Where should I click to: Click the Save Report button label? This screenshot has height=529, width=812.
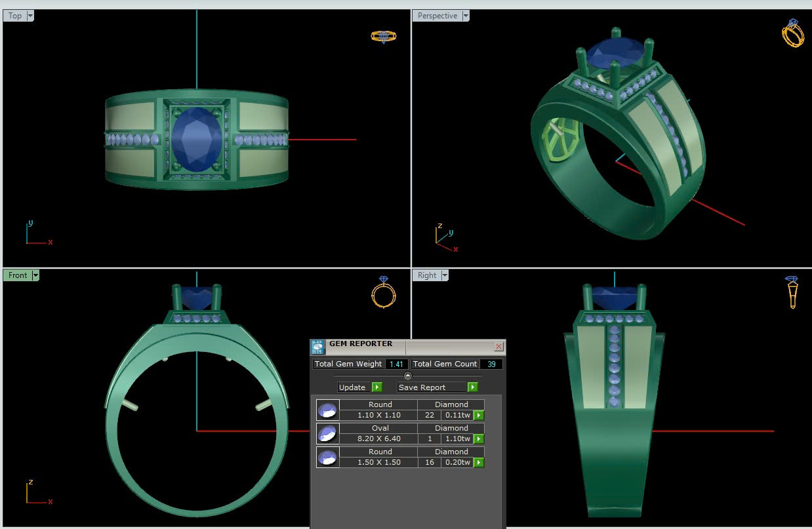click(423, 387)
